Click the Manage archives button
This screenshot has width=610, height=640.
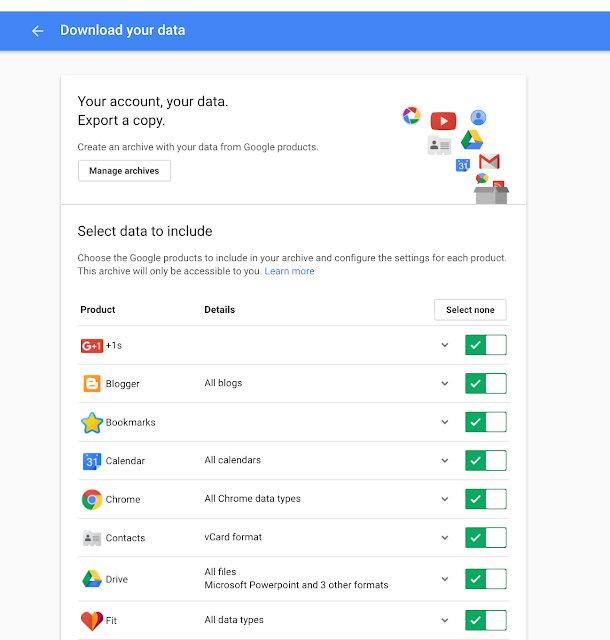[x=124, y=171]
